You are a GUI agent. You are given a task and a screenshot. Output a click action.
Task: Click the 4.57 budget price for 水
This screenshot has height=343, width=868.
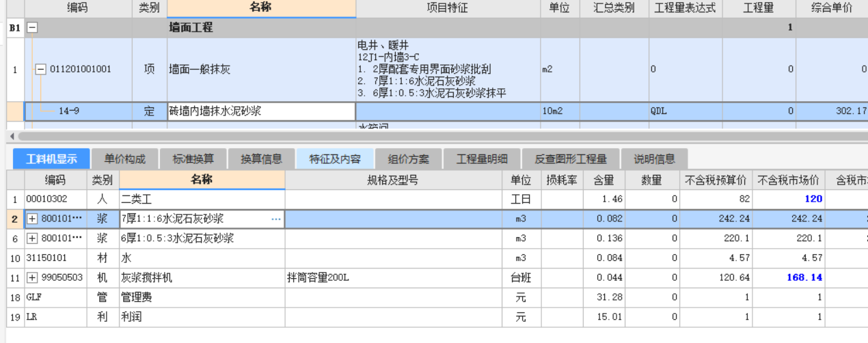point(717,258)
